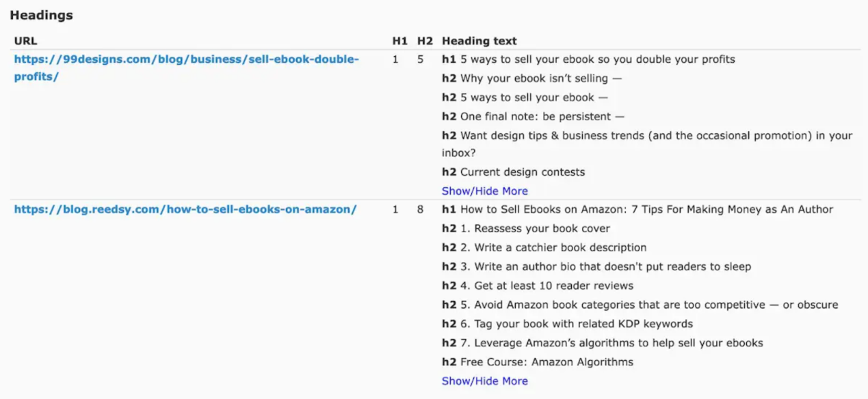This screenshot has height=399, width=868.
Task: Click the 'Current design contests' heading text
Action: pos(522,172)
